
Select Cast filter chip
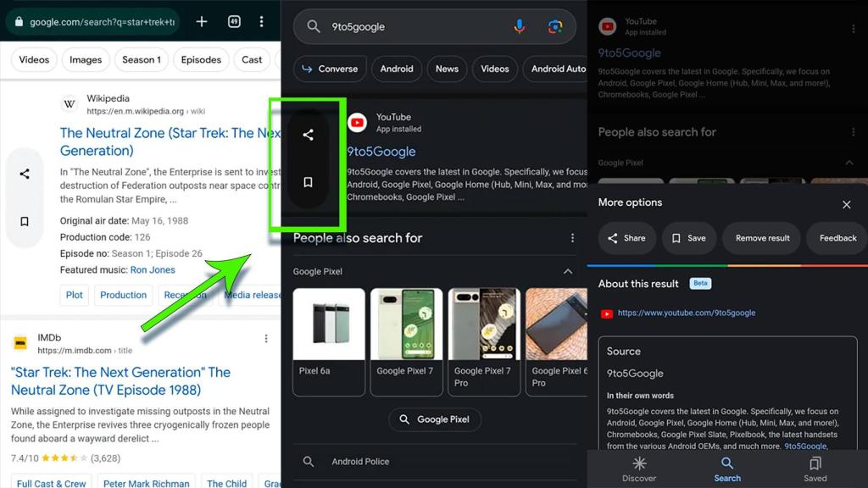(252, 60)
